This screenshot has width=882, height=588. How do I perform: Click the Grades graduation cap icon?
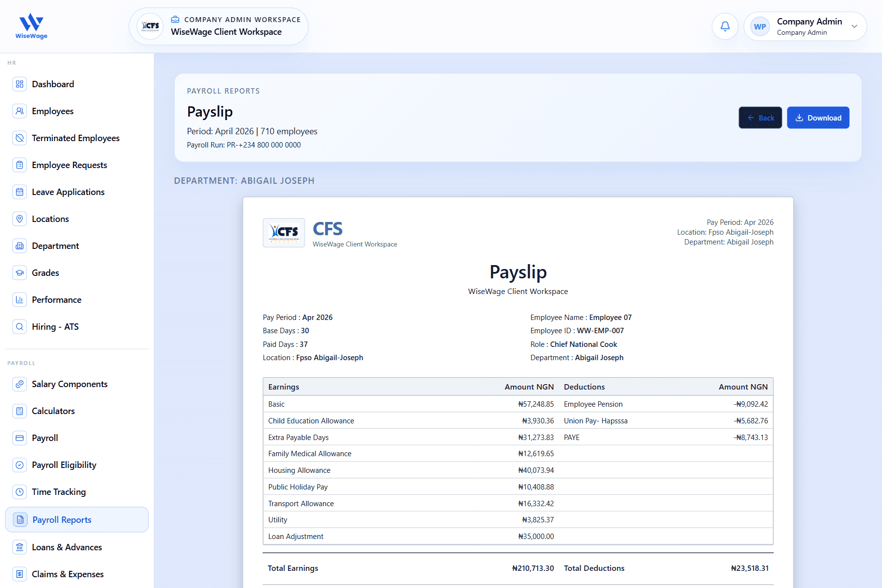(x=20, y=273)
